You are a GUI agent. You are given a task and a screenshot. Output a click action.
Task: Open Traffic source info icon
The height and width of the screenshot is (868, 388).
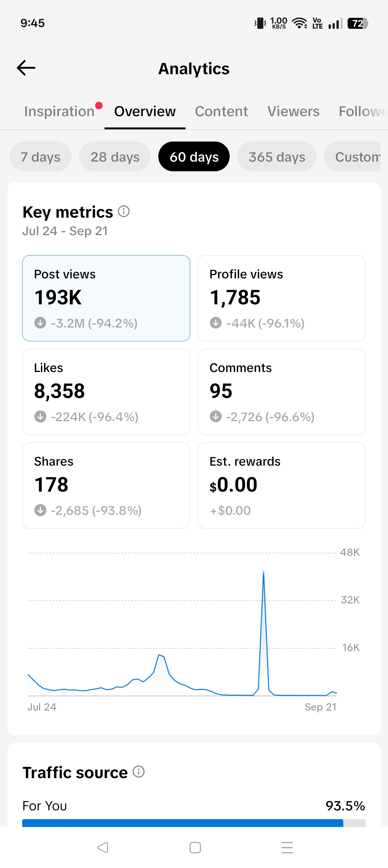pyautogui.click(x=138, y=771)
